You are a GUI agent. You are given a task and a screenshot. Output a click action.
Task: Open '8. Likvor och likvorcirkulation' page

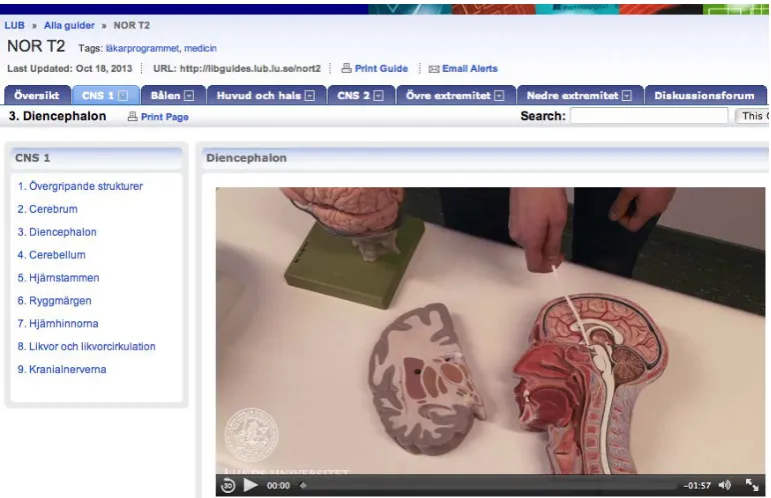[87, 347]
